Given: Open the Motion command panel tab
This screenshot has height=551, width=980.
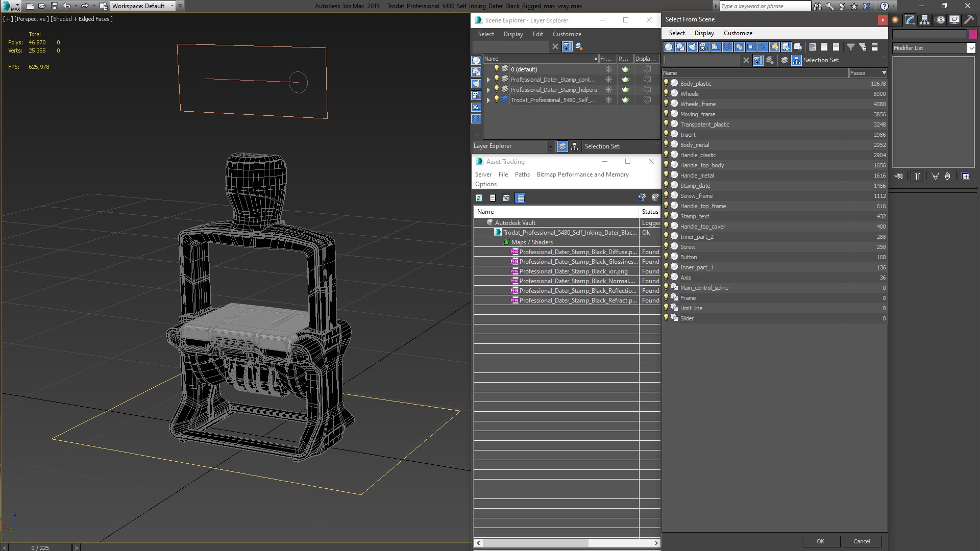Looking at the screenshot, I should [x=940, y=20].
